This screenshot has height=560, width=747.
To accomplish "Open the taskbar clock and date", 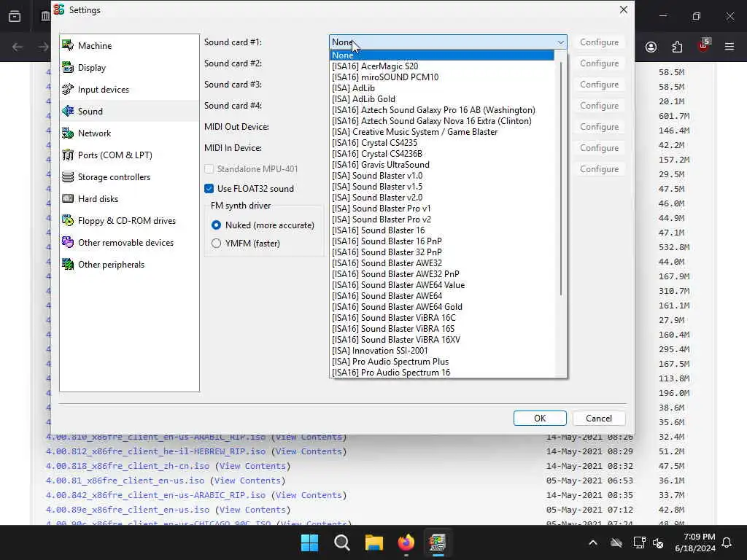I will point(694,542).
